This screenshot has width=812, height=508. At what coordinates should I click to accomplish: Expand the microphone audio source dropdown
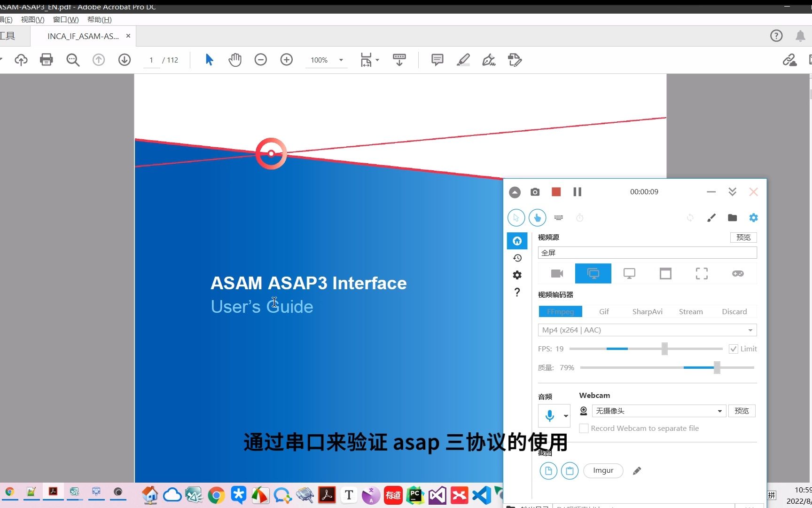pos(565,416)
